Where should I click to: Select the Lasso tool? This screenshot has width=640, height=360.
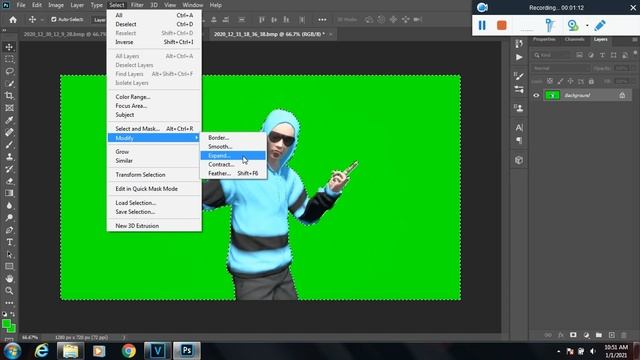[9, 71]
